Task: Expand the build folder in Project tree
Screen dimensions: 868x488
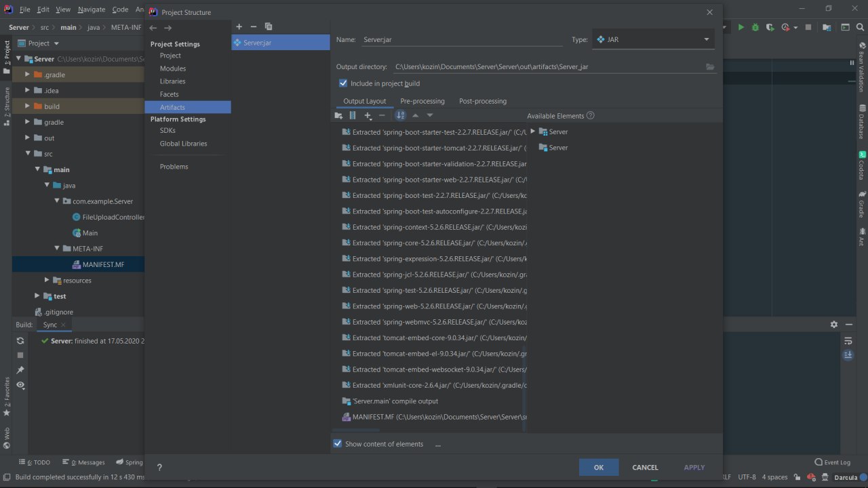Action: [x=28, y=106]
